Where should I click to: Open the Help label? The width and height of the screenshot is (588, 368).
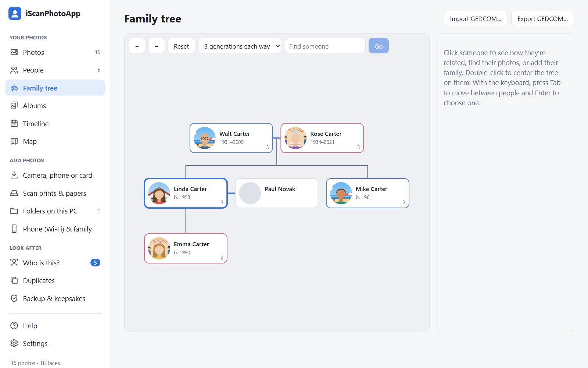pos(30,326)
